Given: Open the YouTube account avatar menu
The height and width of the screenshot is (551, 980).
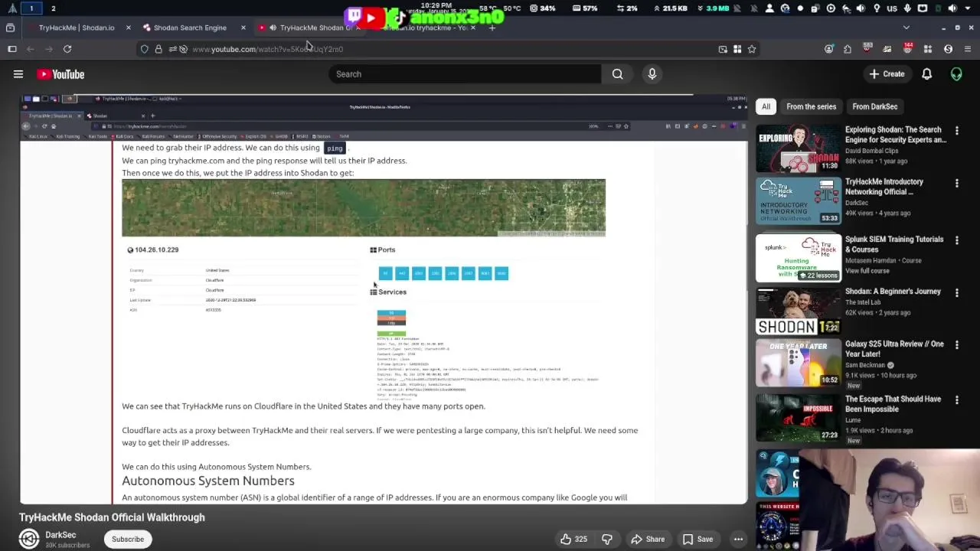Looking at the screenshot, I should click(956, 74).
